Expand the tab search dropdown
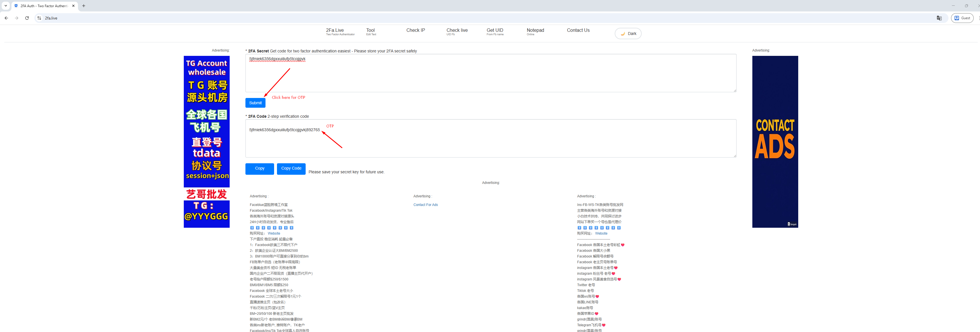The image size is (980, 332). [6, 6]
